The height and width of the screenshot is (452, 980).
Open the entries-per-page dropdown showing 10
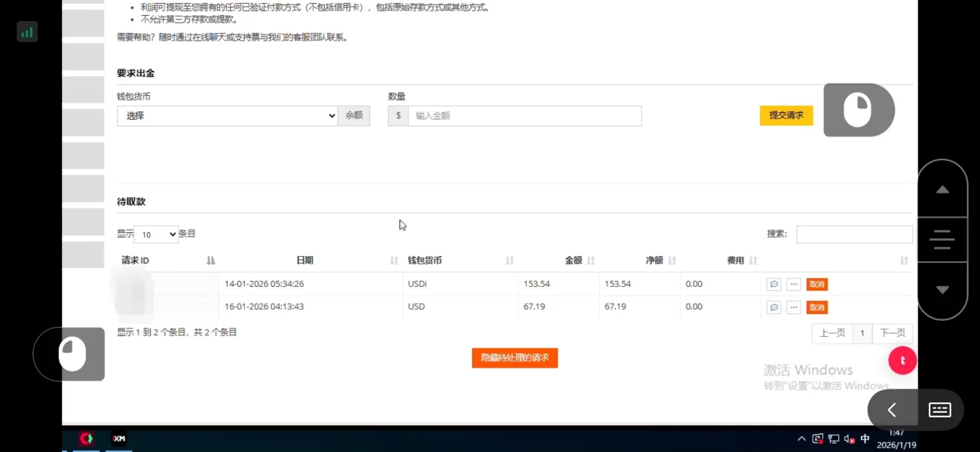point(155,234)
